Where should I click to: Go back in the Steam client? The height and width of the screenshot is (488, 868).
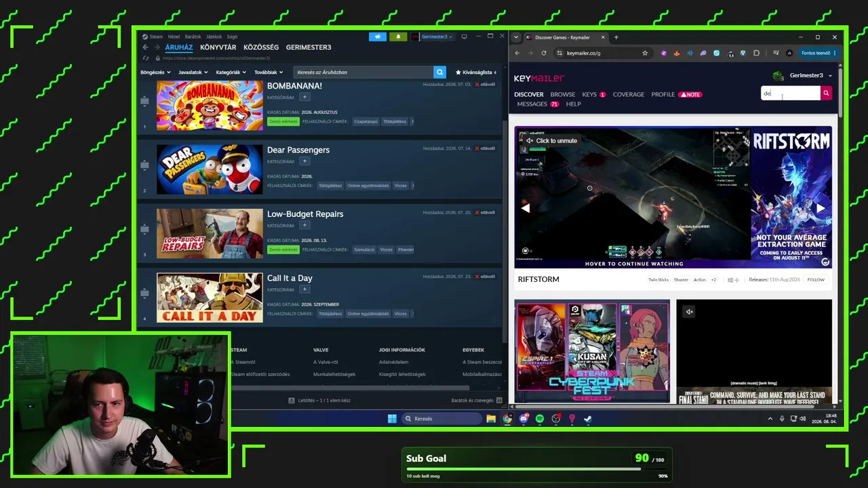coord(145,47)
